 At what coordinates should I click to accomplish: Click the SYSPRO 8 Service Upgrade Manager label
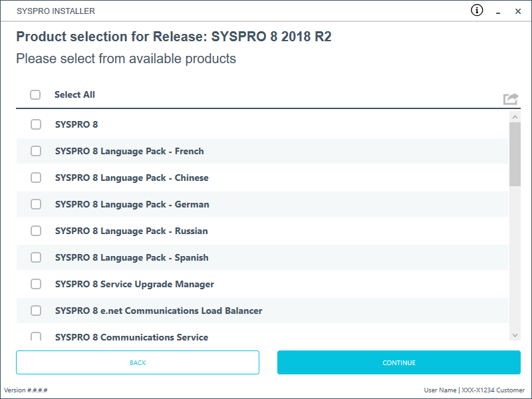pos(134,284)
